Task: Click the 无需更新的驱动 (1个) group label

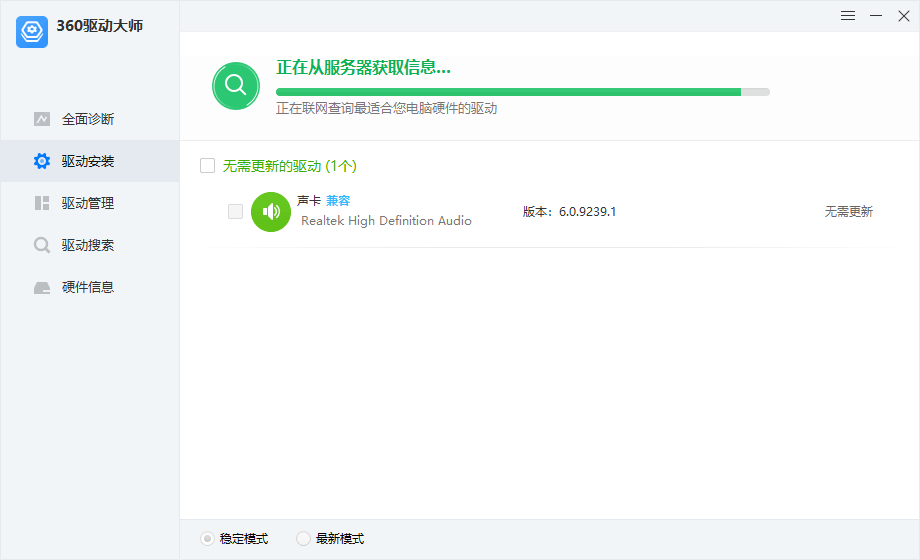Action: coord(290,166)
